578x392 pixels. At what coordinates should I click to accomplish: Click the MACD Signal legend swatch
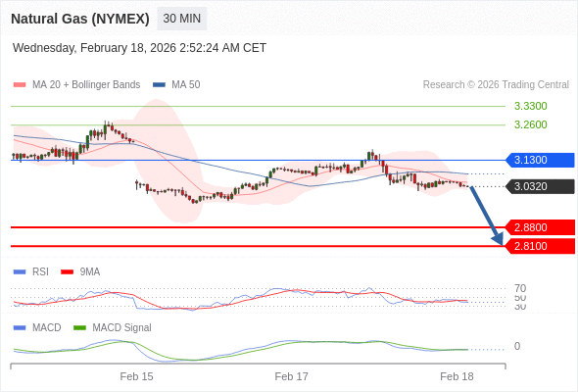[x=79, y=328]
